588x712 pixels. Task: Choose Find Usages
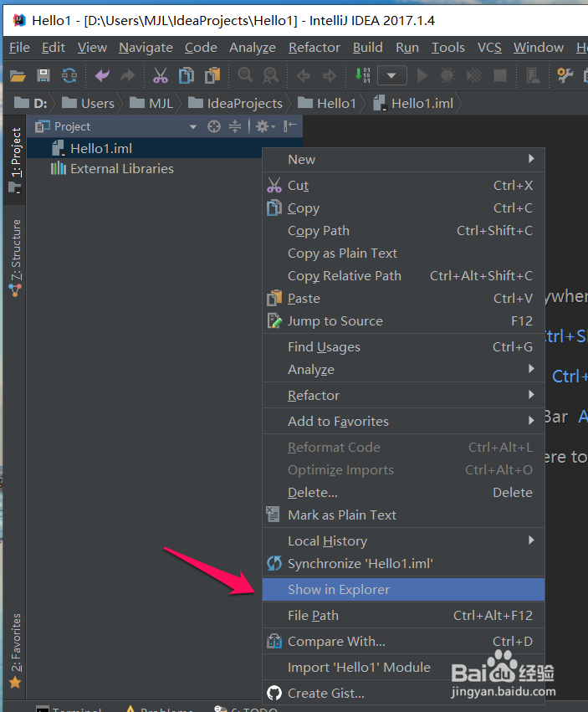point(403,347)
